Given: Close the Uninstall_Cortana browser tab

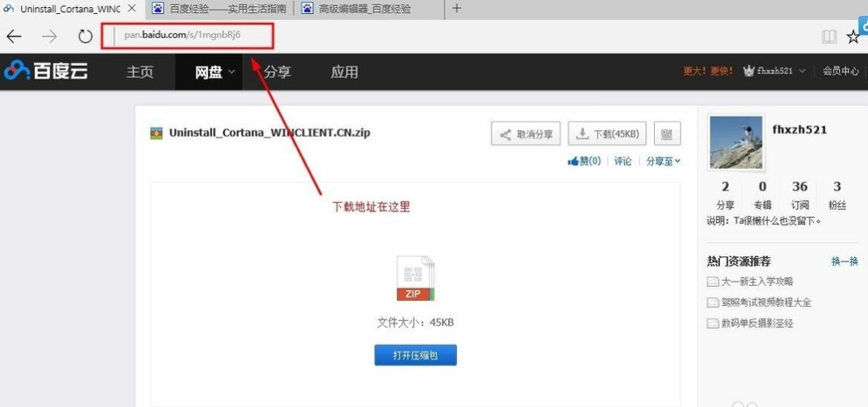Looking at the screenshot, I should tap(132, 8).
